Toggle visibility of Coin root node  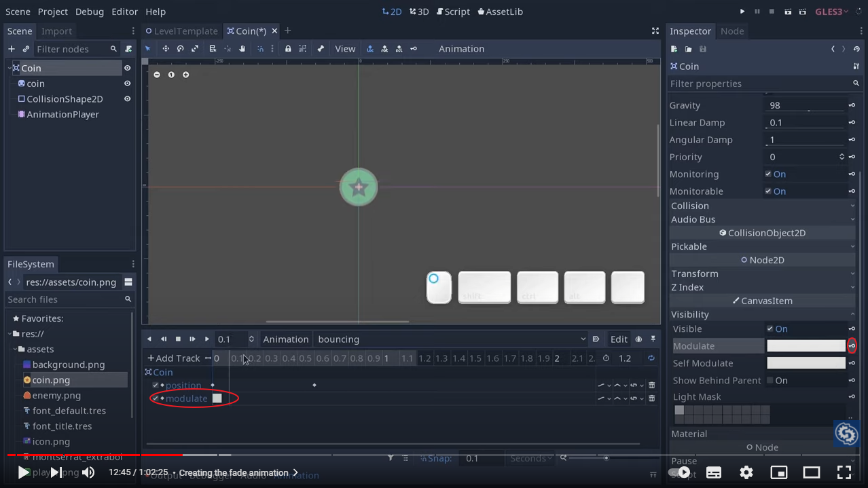point(127,68)
